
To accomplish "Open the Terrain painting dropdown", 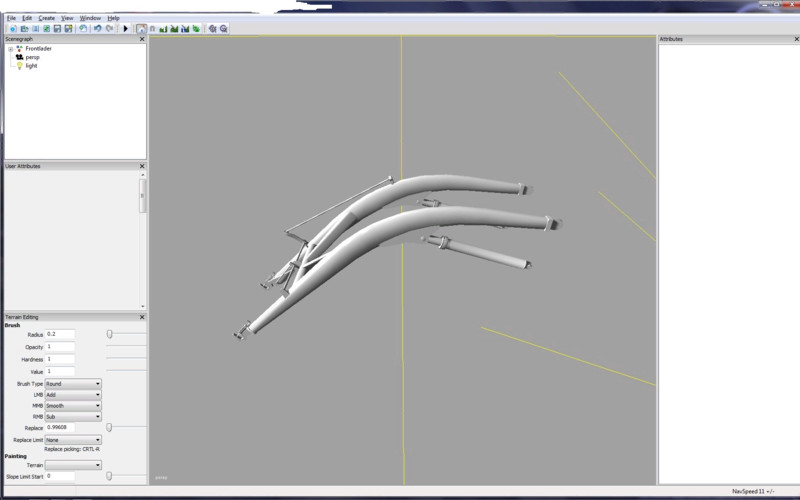I will [73, 465].
